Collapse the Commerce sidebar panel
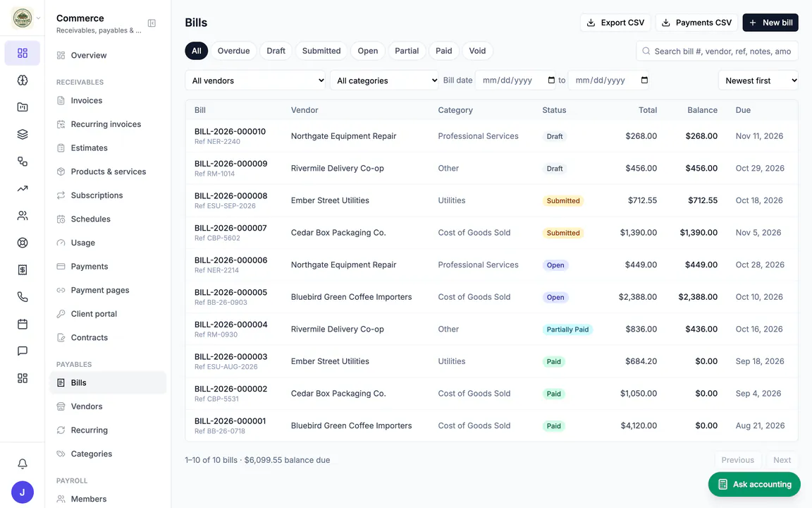812x508 pixels. pos(152,23)
